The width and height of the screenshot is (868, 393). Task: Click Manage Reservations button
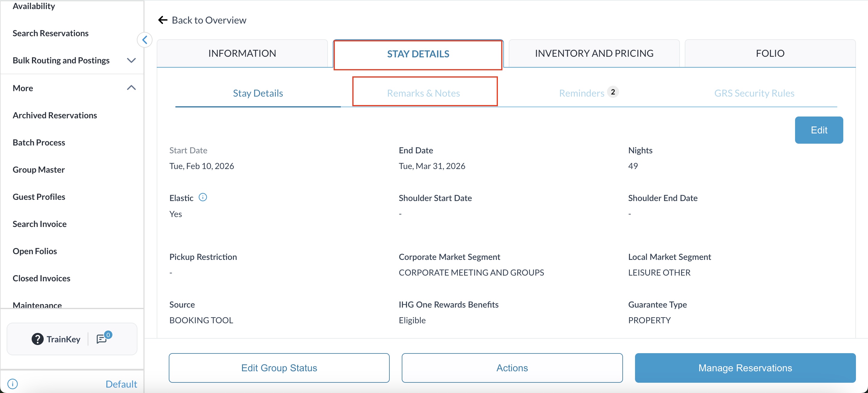745,368
